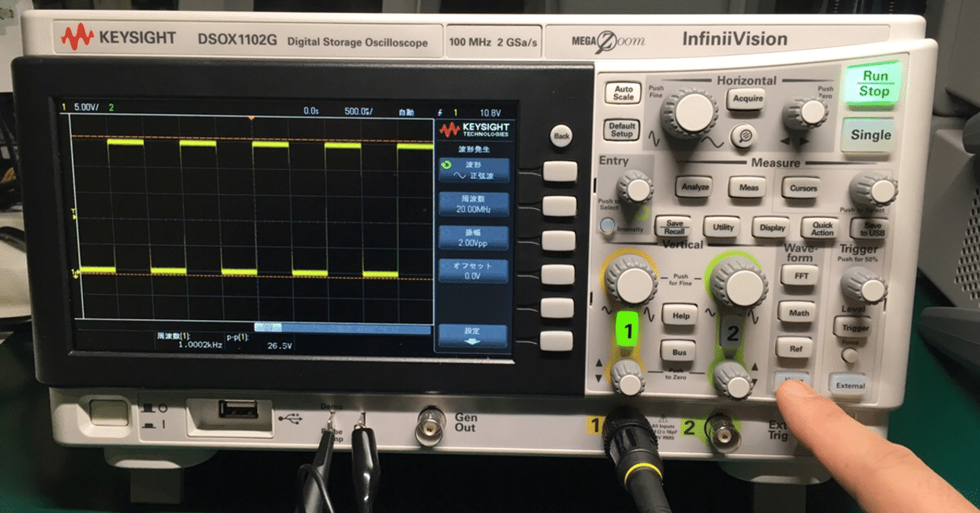Open the Utility key
Image resolution: width=980 pixels, height=513 pixels.
(x=723, y=227)
